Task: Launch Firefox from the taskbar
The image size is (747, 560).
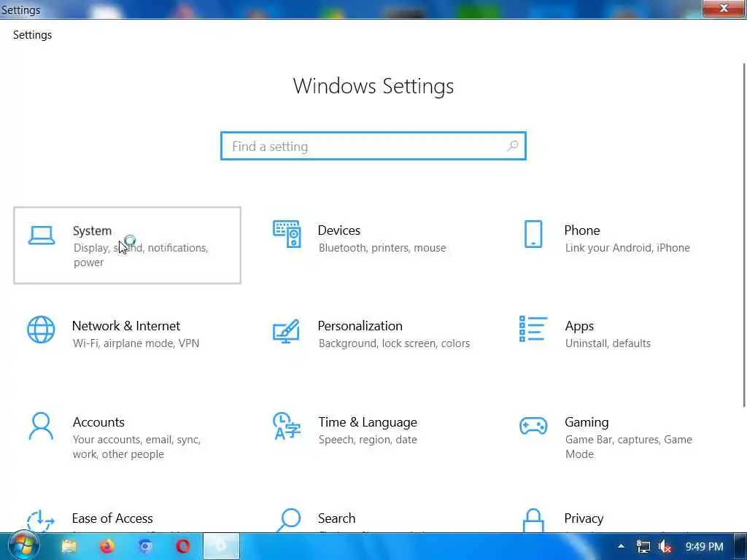Action: (107, 546)
